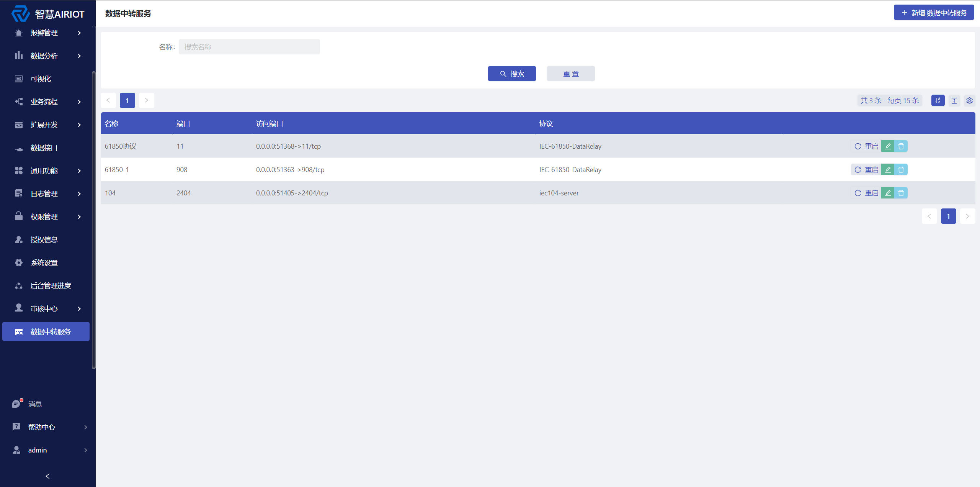
Task: Click the AIRIOT logo icon
Action: click(21, 14)
